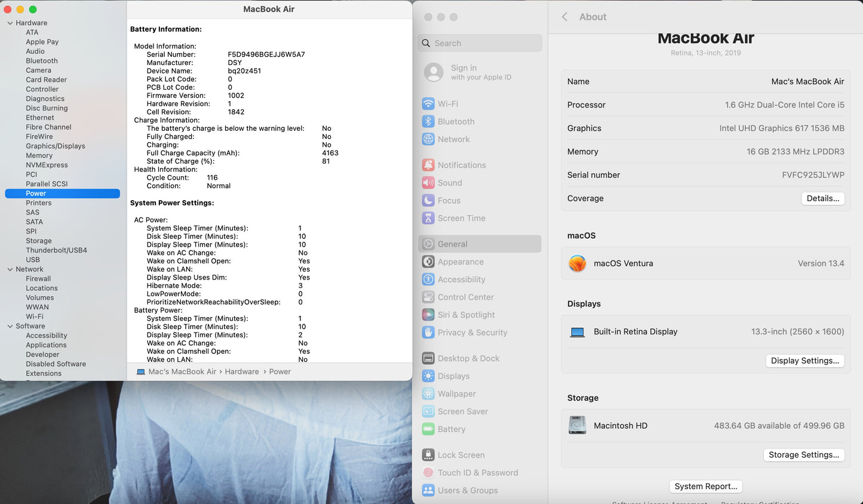Click the Search field in System Settings

pyautogui.click(x=480, y=43)
